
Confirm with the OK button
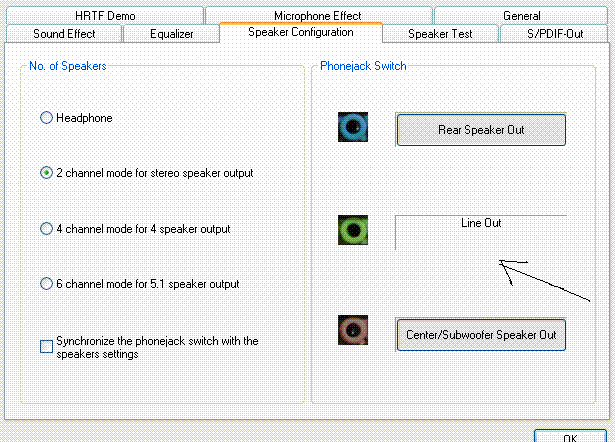click(x=570, y=436)
